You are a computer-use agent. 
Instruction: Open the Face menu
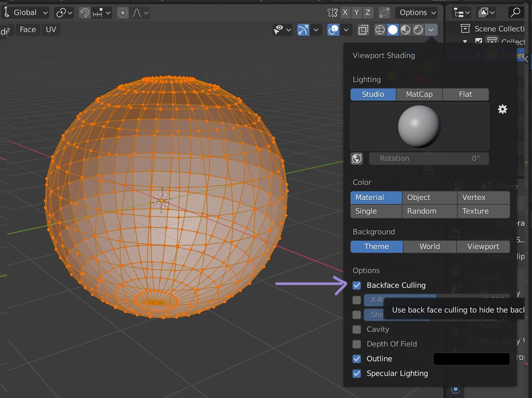[x=28, y=29]
